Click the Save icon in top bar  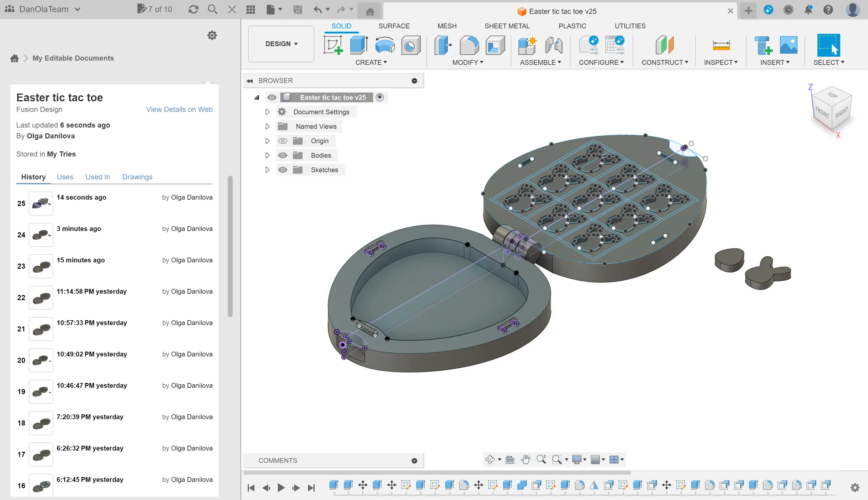click(297, 9)
